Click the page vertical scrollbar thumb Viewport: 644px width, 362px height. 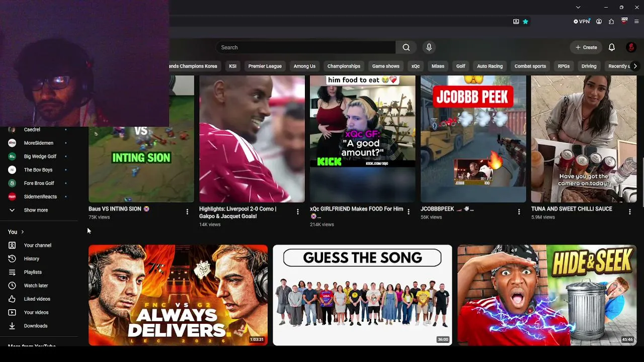pos(642,182)
